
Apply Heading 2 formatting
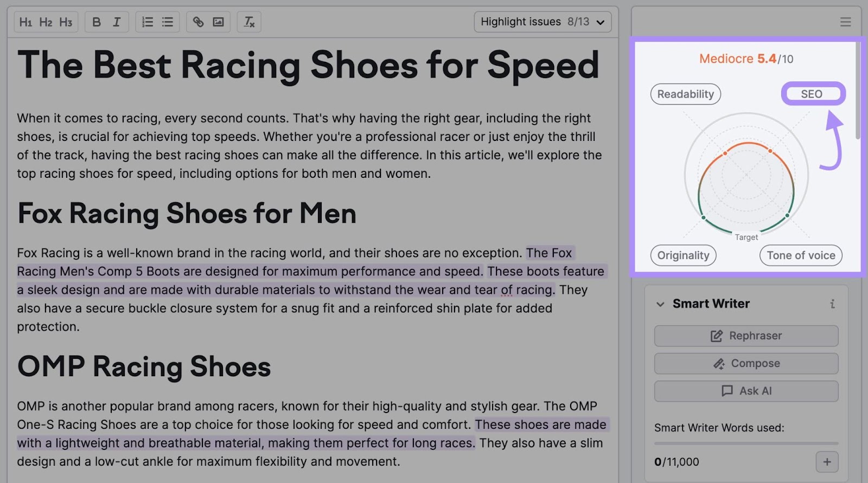point(46,22)
